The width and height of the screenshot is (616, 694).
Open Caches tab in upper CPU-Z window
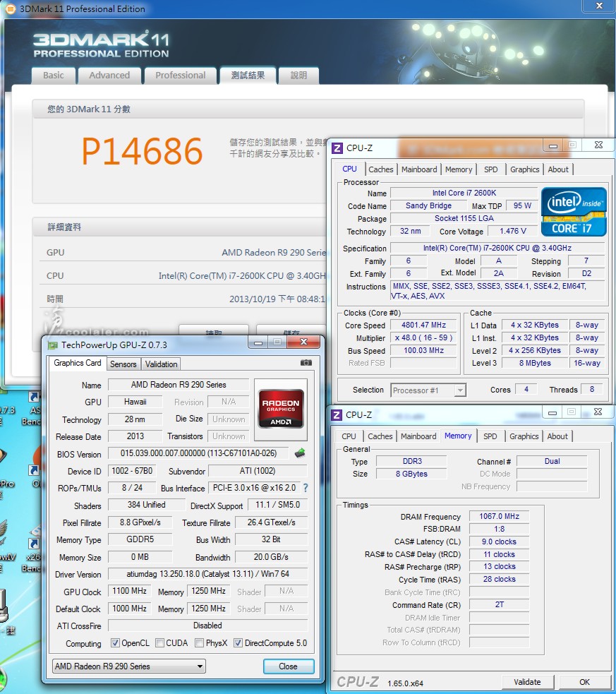click(x=381, y=169)
